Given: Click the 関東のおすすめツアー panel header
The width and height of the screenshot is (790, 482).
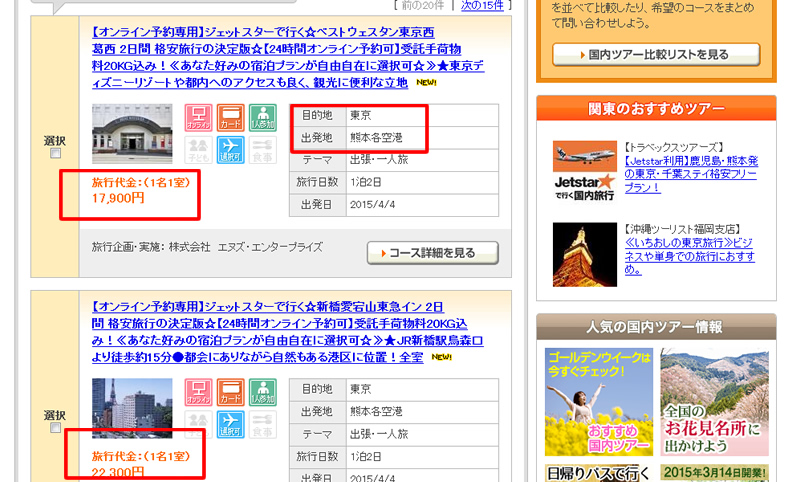Looking at the screenshot, I should pos(656,108).
